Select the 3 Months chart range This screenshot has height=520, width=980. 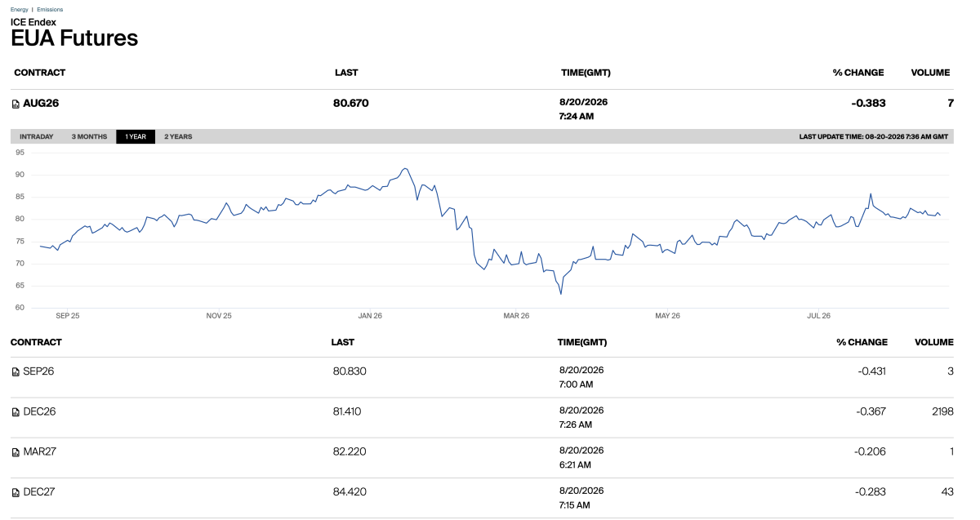click(89, 136)
